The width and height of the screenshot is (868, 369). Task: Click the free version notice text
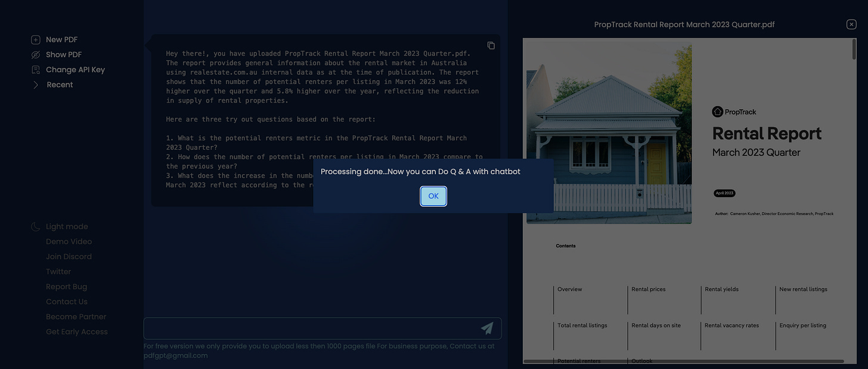coord(319,351)
